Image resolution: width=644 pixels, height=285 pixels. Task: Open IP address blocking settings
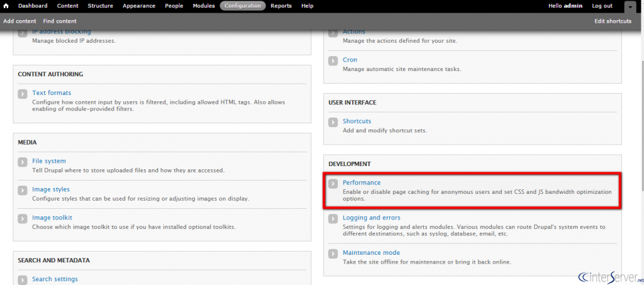coord(62,31)
